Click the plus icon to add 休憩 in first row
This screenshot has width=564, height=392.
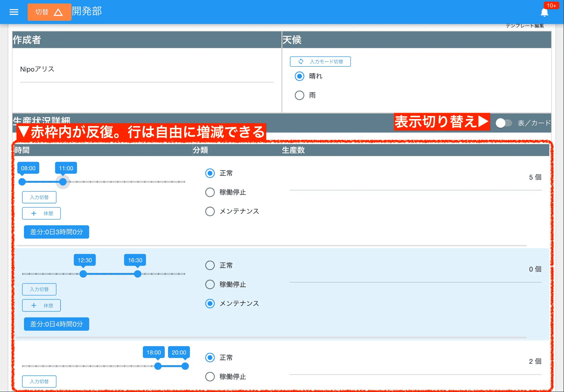34,213
